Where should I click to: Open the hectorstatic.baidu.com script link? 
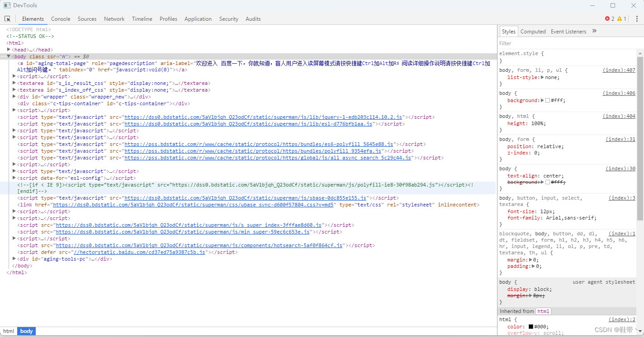tap(139, 252)
